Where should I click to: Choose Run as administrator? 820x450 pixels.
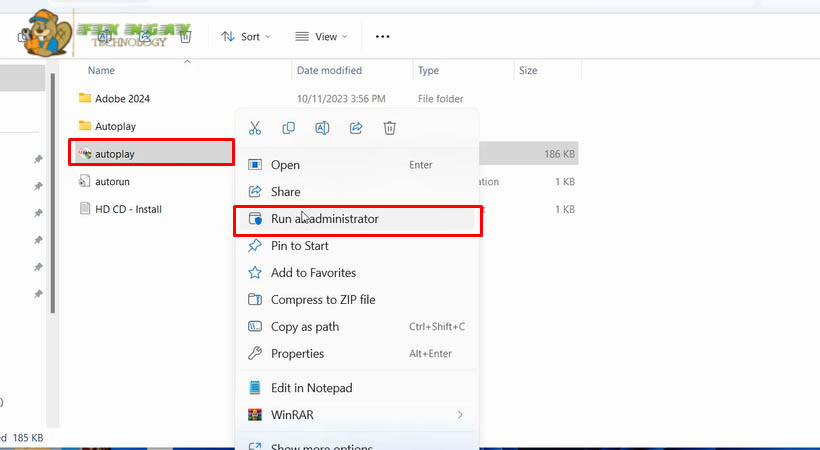coord(324,219)
